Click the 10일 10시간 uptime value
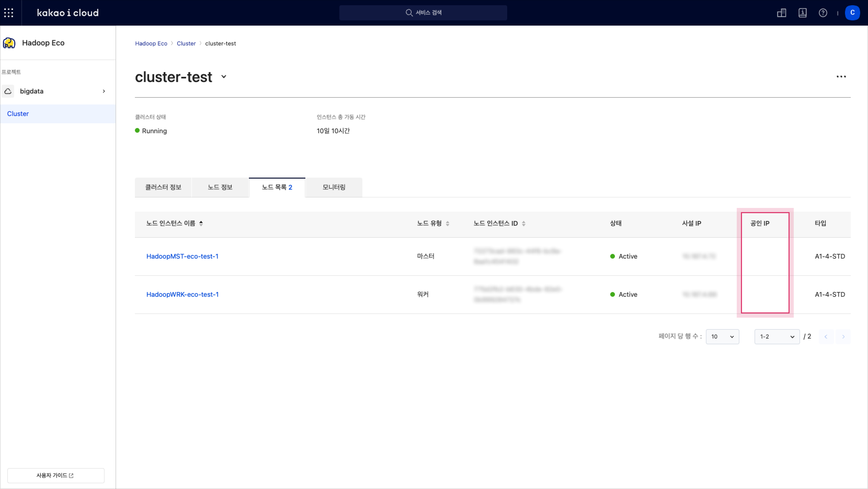The width and height of the screenshot is (868, 489). pyautogui.click(x=333, y=131)
